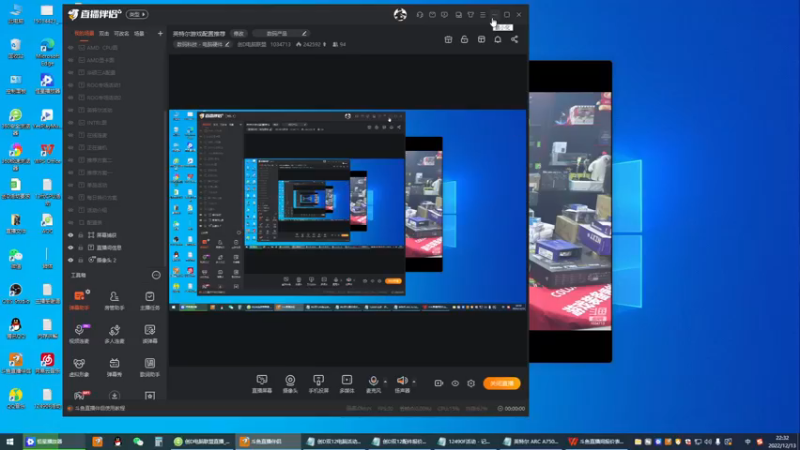Switch to the 可改名 scene tab
The image size is (800, 450).
(x=121, y=34)
